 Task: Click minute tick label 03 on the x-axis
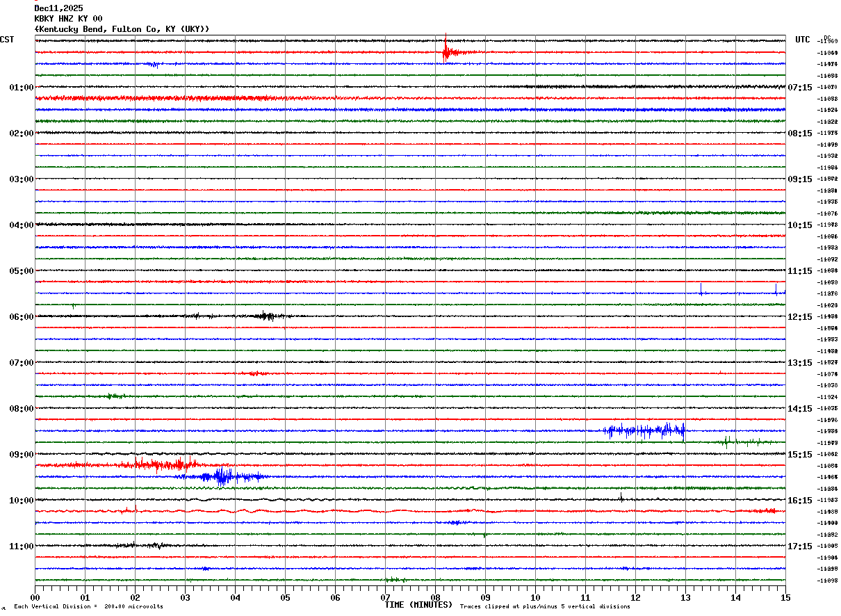(x=185, y=597)
